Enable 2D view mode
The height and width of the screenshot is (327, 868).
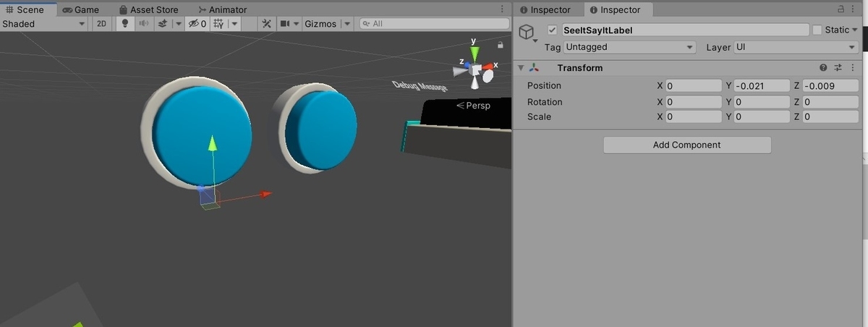tap(102, 24)
